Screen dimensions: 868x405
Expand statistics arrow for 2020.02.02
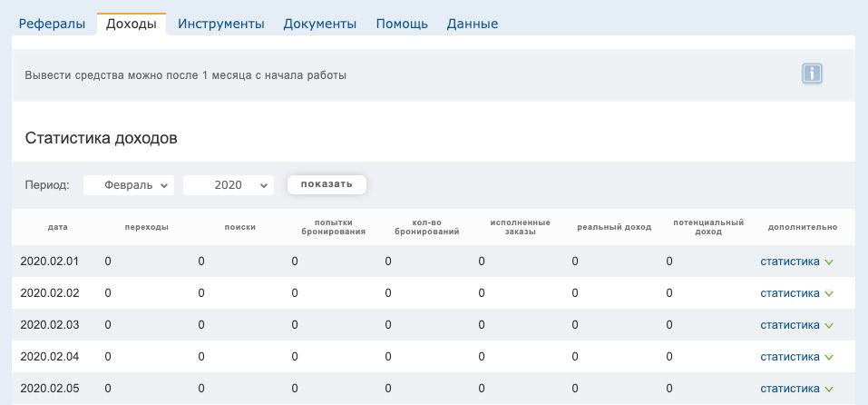(828, 294)
